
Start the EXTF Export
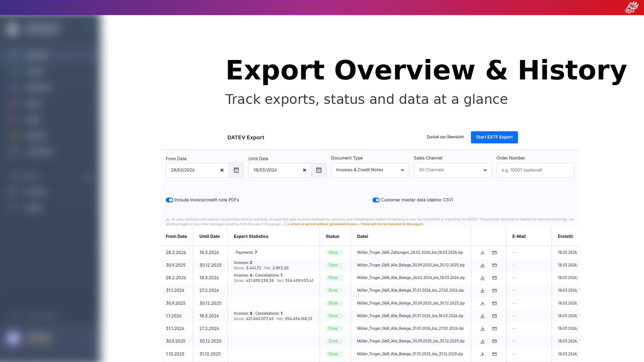(494, 137)
